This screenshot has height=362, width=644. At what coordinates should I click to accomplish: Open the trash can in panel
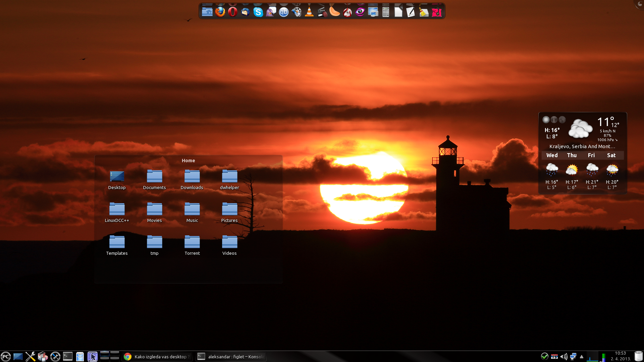coord(638,356)
